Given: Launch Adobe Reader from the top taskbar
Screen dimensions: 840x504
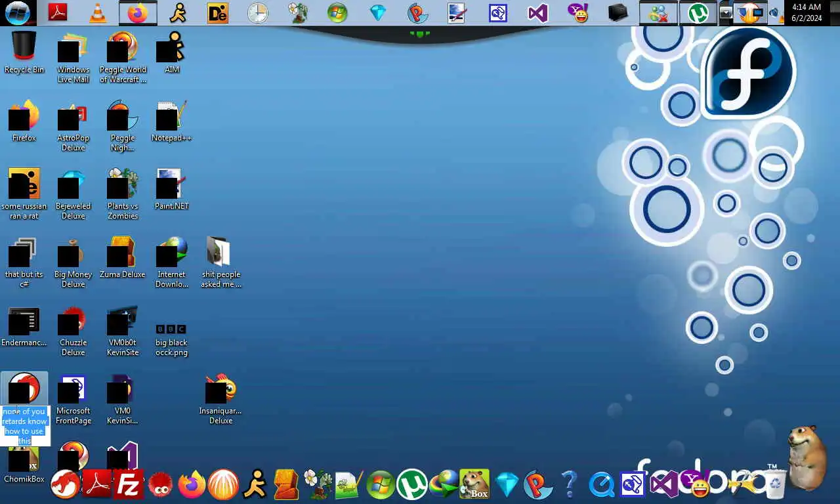Looking at the screenshot, I should 58,12.
